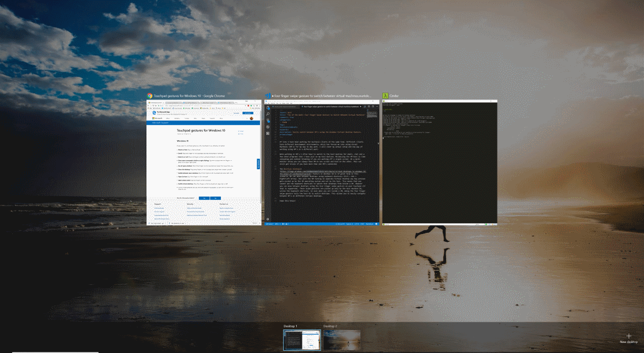Click the settings gear in VS Code preview

point(268,219)
